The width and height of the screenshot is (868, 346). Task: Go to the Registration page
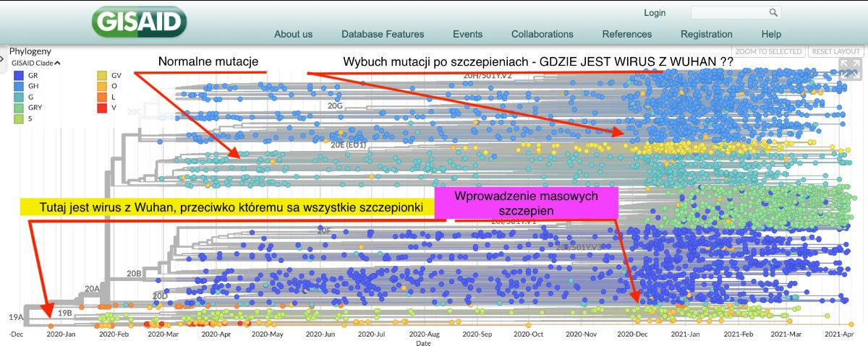[x=706, y=34]
